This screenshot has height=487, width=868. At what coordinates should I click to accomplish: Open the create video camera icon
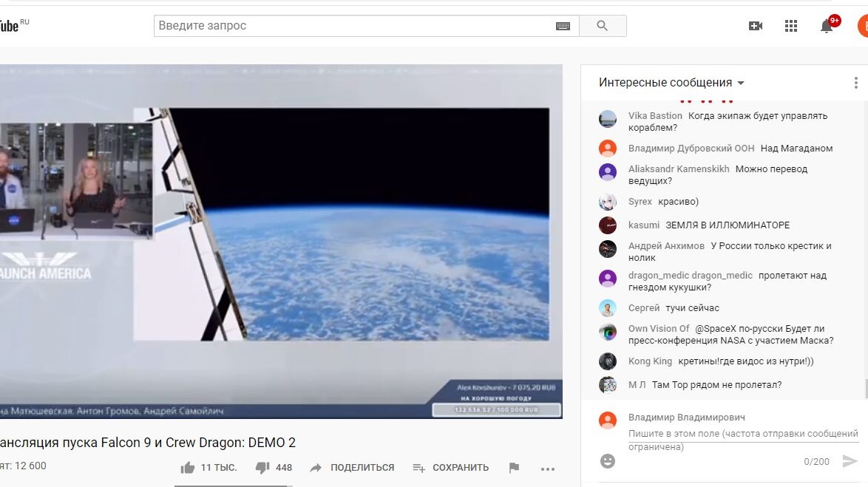click(756, 25)
